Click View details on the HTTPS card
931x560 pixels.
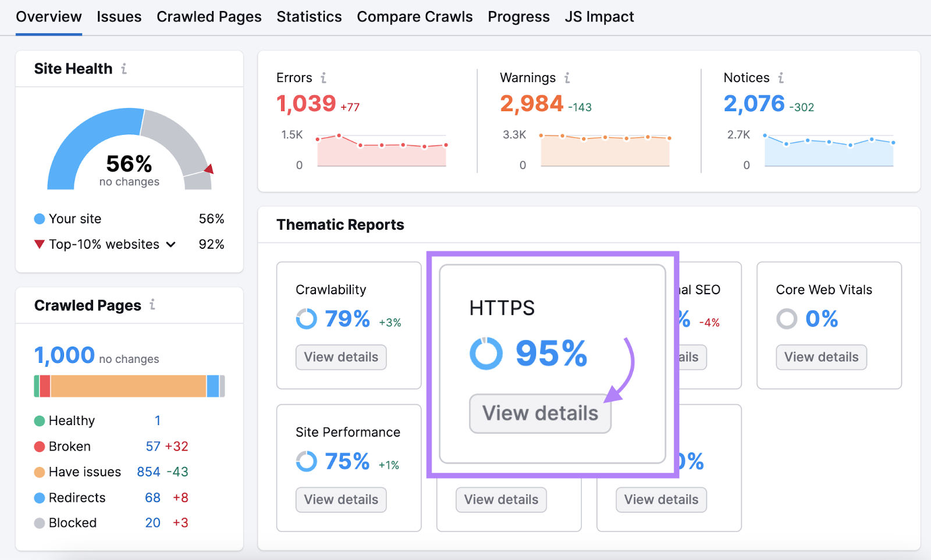[x=539, y=413]
